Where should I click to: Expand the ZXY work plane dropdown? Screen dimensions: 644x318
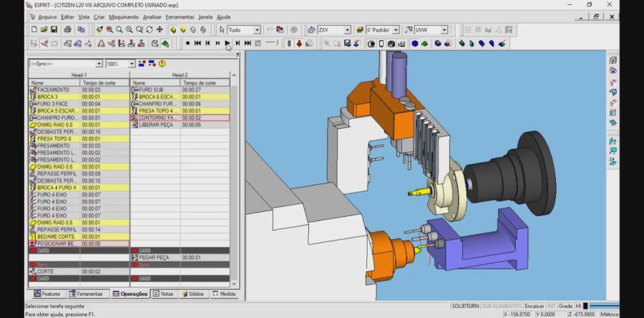tap(347, 30)
